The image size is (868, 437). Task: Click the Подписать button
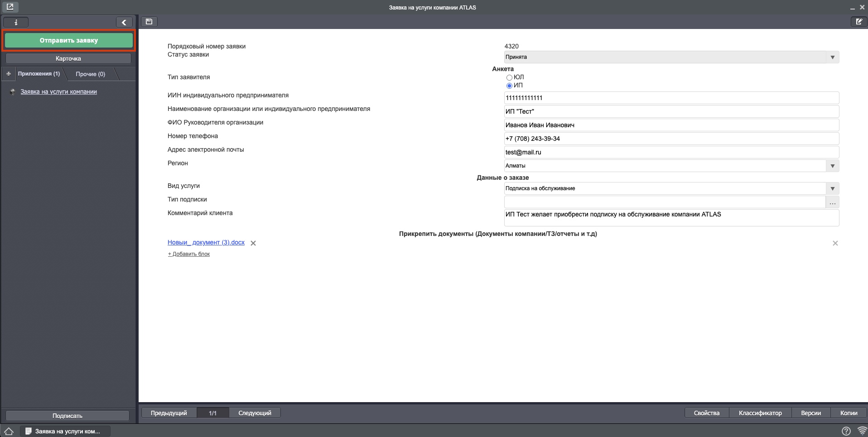[68, 416]
